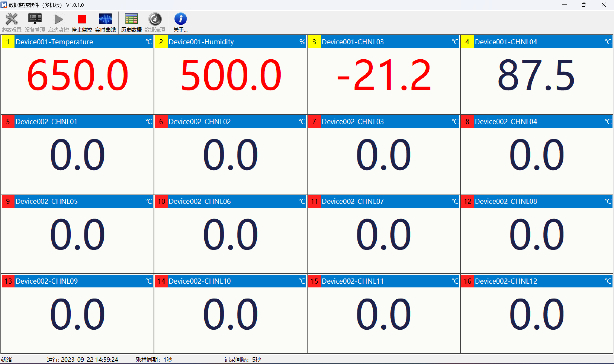The image size is (614, 364).
Task: Click yellow channel number 3 badge
Action: coord(314,42)
